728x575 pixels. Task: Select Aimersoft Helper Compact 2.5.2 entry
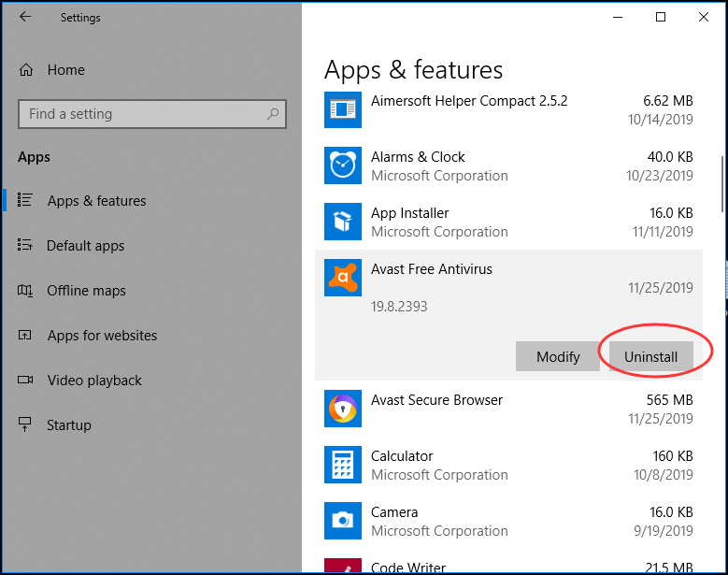point(509,110)
